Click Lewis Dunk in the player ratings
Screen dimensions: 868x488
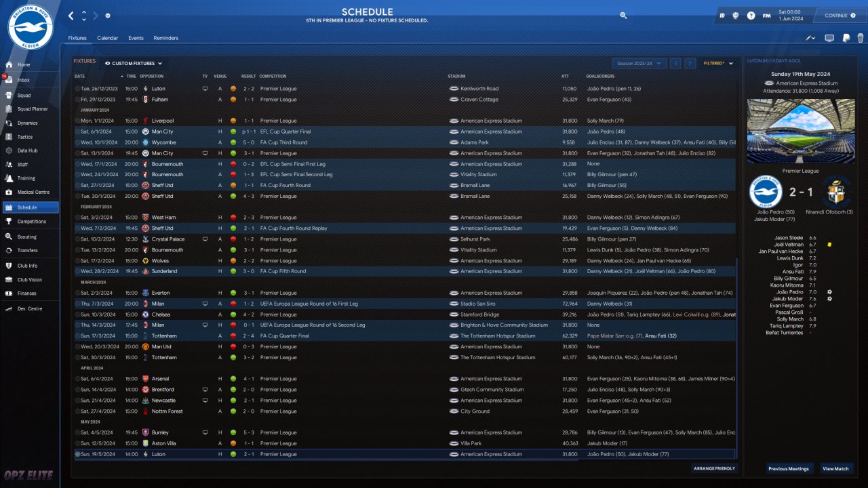pos(790,258)
